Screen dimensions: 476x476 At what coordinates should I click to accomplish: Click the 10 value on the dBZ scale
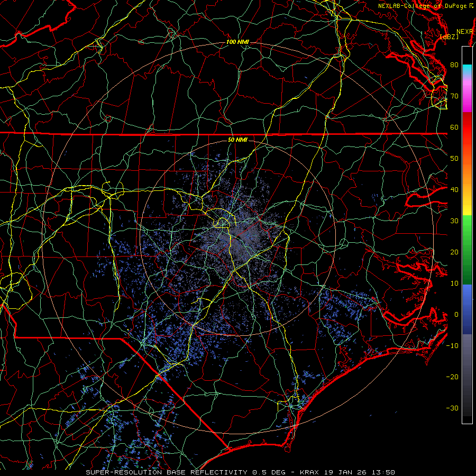[454, 283]
